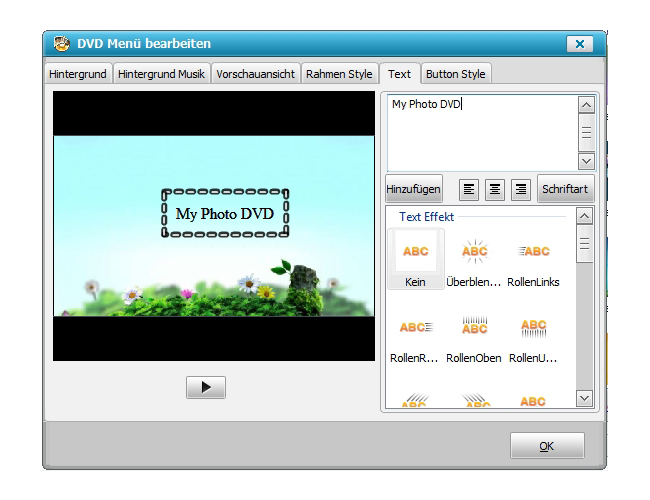This screenshot has height=500, width=650.
Task: Click the DVD Menü app icon in title bar
Action: [61, 44]
